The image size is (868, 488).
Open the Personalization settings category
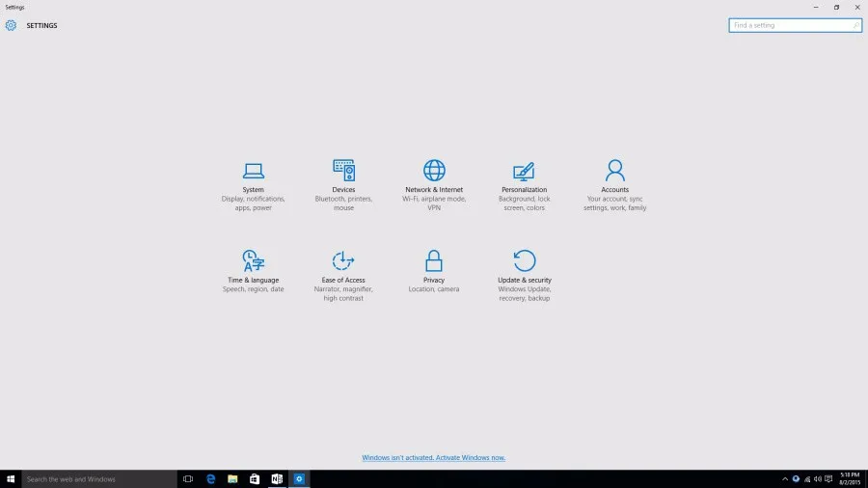point(525,186)
